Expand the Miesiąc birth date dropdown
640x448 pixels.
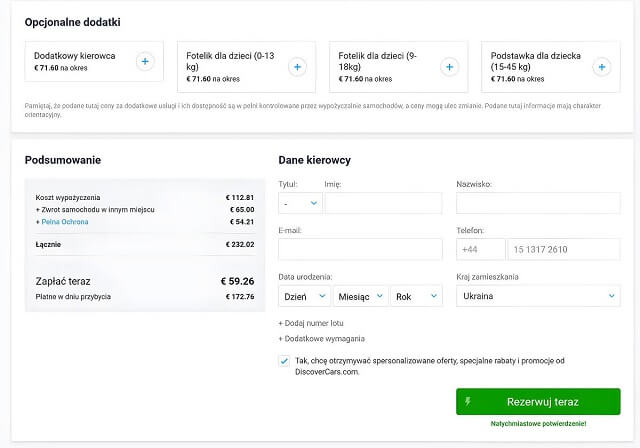point(360,296)
